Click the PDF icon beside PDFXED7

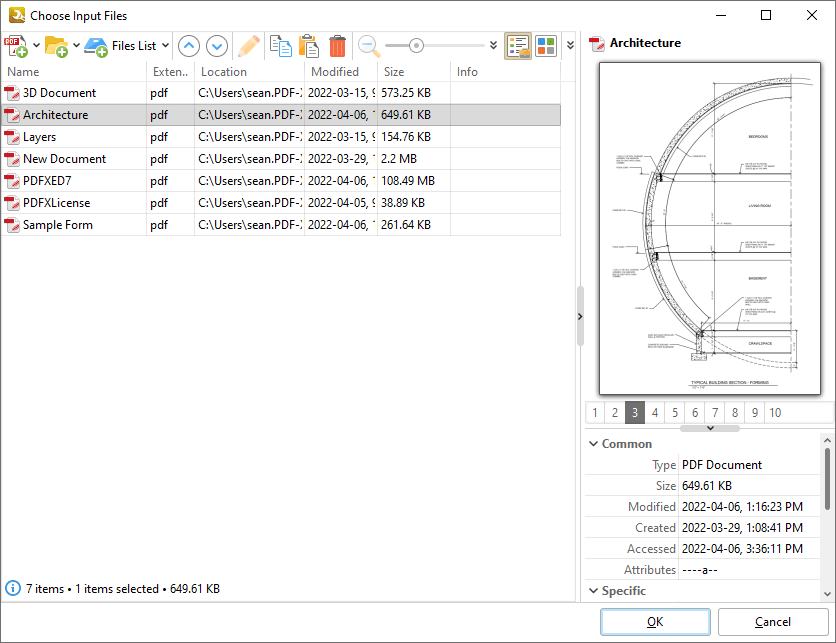click(12, 181)
